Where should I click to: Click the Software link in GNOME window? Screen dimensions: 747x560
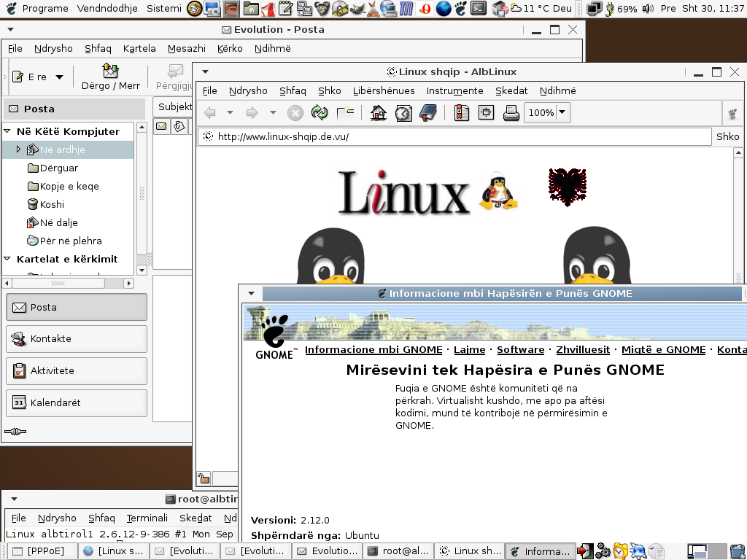coord(521,349)
